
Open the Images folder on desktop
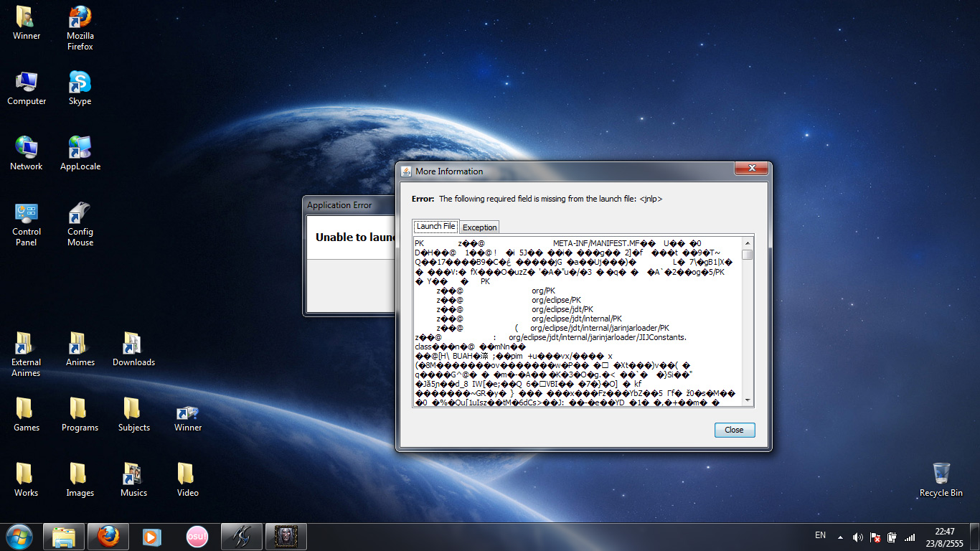80,481
